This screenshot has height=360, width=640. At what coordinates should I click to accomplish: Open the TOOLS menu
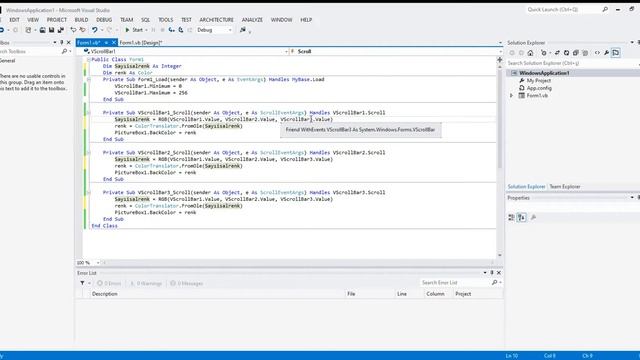(166, 20)
